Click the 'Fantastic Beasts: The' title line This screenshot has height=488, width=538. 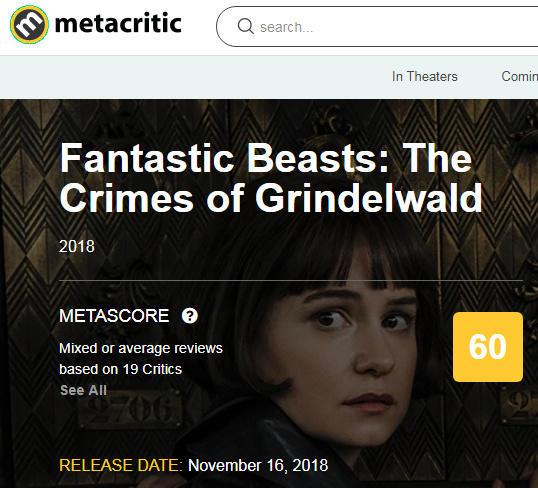(x=266, y=158)
